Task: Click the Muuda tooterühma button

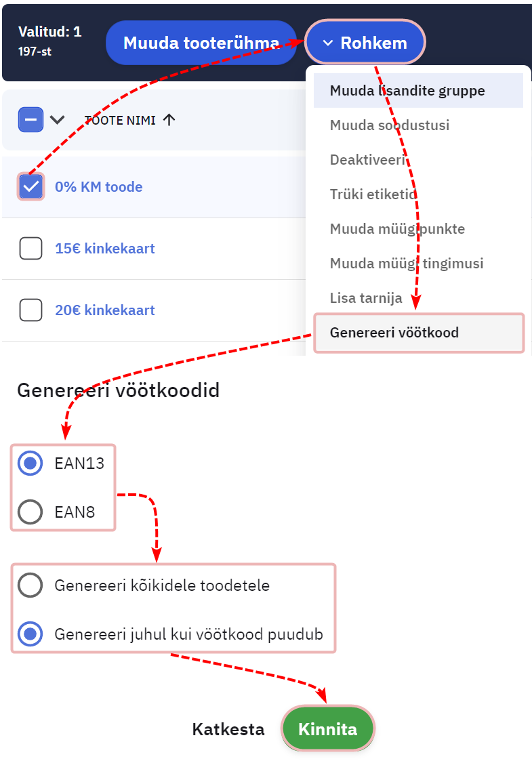Action: pyautogui.click(x=201, y=43)
